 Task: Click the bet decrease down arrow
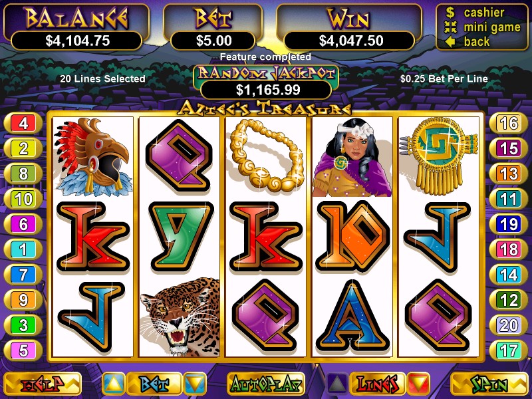coord(195,384)
